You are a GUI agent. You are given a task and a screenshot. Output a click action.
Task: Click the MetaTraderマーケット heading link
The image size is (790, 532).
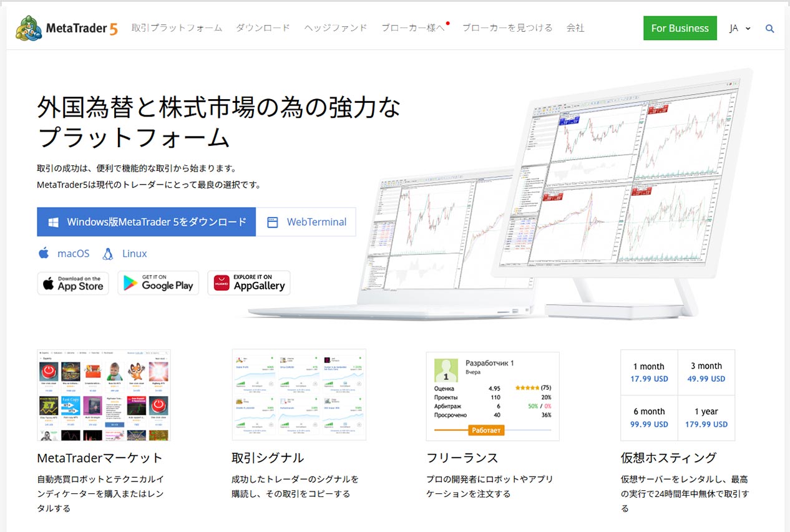point(100,458)
